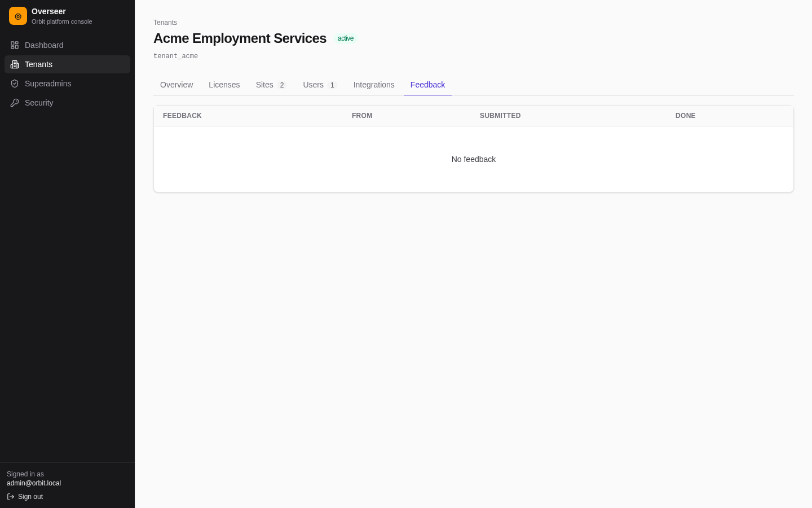View the Users tab

320,85
